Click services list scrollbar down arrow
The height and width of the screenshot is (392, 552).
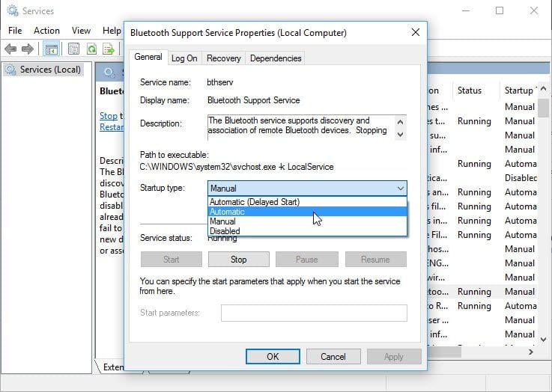[544, 340]
